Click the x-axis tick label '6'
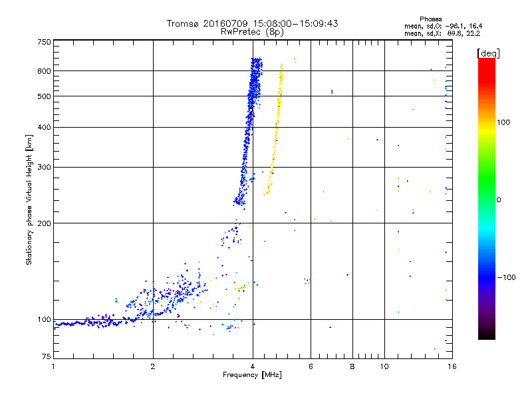The width and height of the screenshot is (532, 399). [x=311, y=366]
